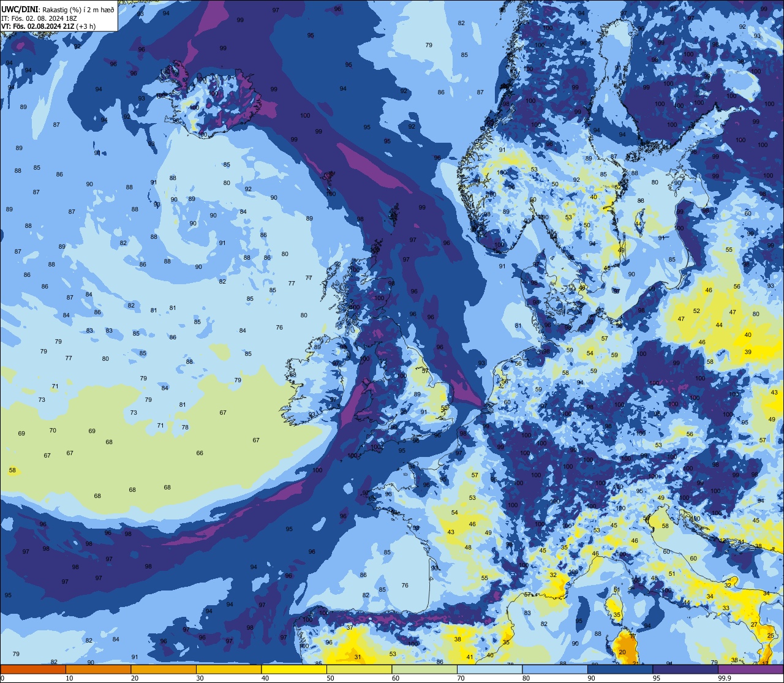Select the dark blue 90–95 legend swatch
Image resolution: width=784 pixels, height=683 pixels.
[620, 669]
